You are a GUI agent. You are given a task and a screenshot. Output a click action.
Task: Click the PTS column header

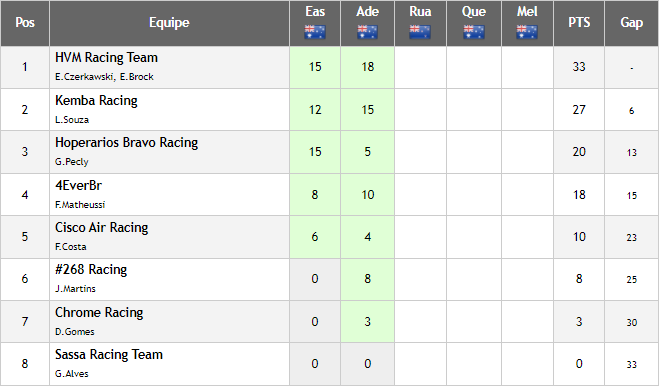pyautogui.click(x=579, y=23)
